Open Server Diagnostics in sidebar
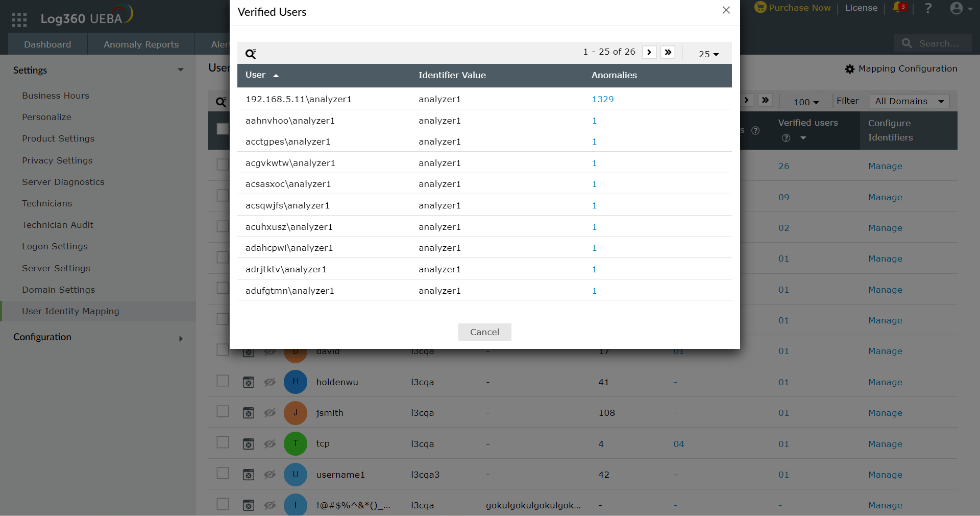The height and width of the screenshot is (516, 980). click(63, 182)
